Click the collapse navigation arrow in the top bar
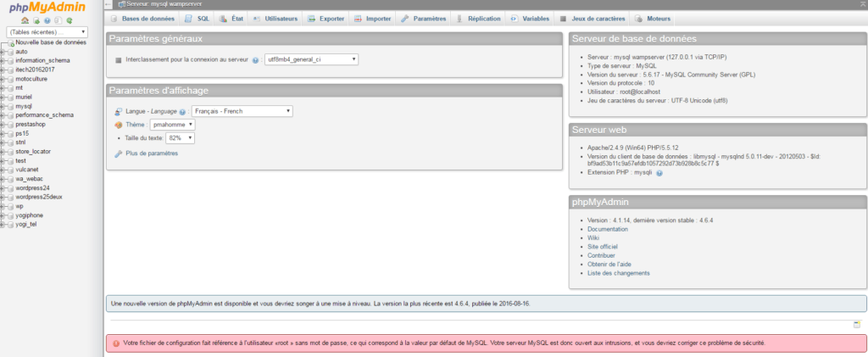The height and width of the screenshot is (357, 868). tap(108, 4)
